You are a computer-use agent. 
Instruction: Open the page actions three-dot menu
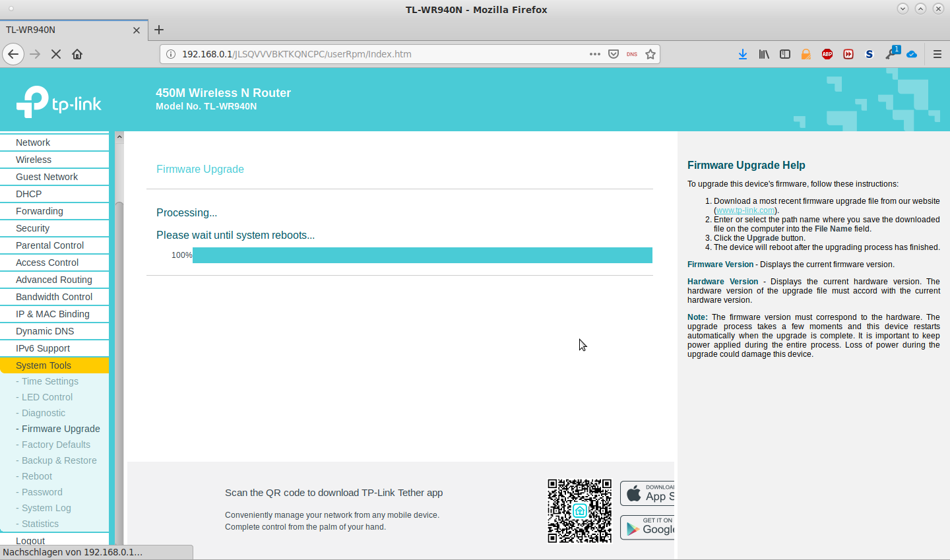click(594, 54)
